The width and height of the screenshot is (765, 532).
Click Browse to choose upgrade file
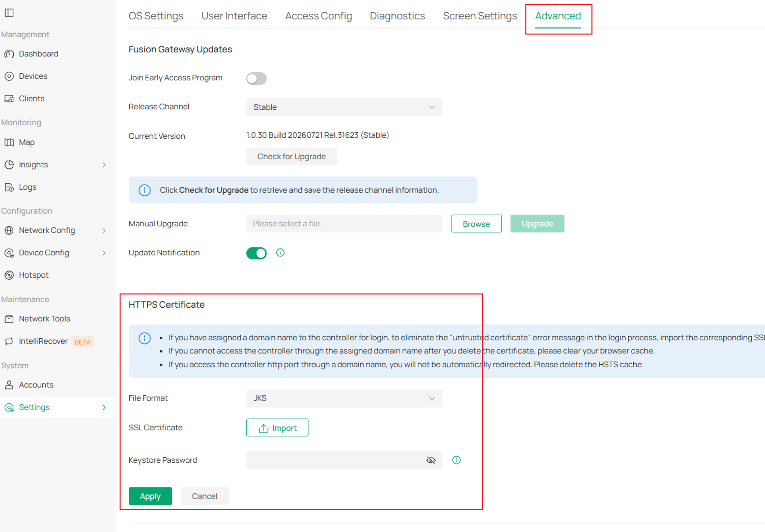click(476, 224)
